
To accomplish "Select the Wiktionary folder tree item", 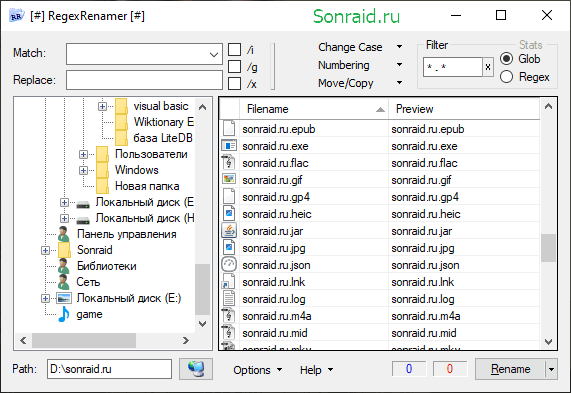I will pyautogui.click(x=164, y=122).
